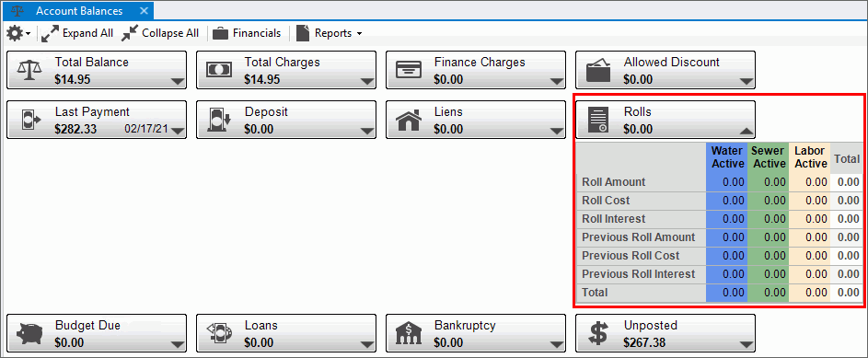Screen dimensions: 868x358
Task: Close the Account Balances tab
Action: pyautogui.click(x=144, y=11)
